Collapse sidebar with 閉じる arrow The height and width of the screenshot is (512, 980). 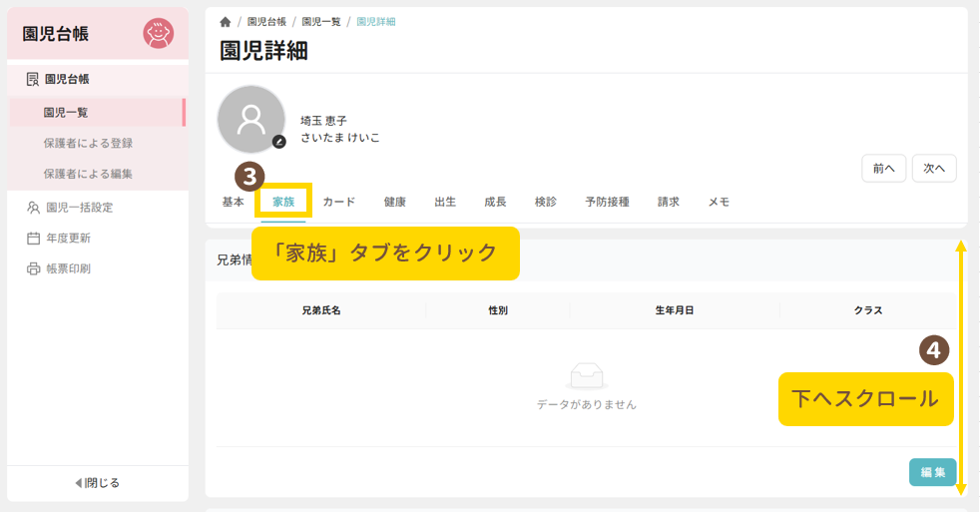point(97,483)
